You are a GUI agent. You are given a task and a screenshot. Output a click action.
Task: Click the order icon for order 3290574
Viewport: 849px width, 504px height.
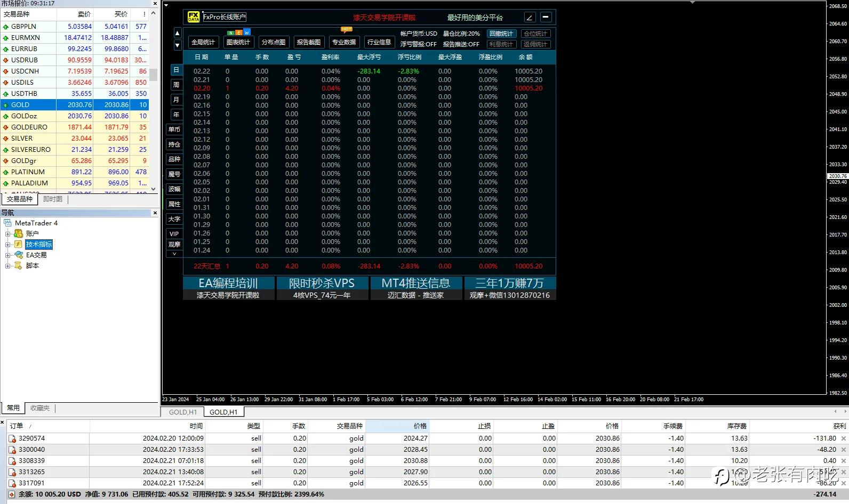coord(12,438)
